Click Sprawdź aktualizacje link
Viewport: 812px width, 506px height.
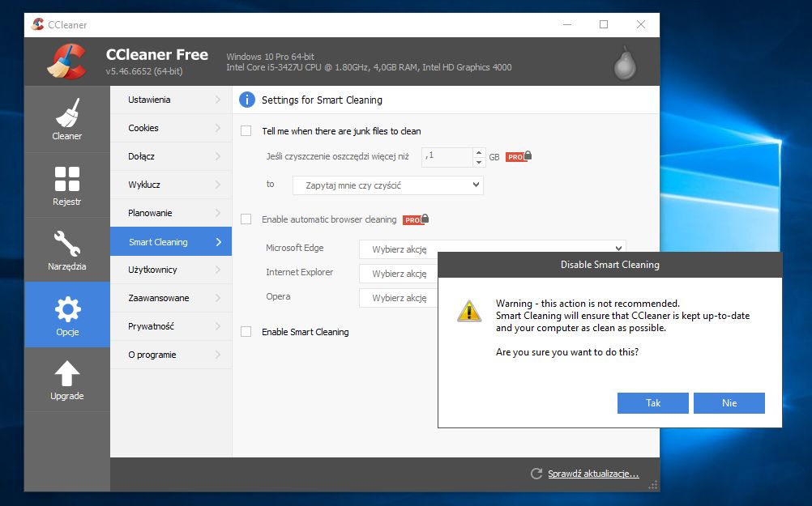pos(593,474)
